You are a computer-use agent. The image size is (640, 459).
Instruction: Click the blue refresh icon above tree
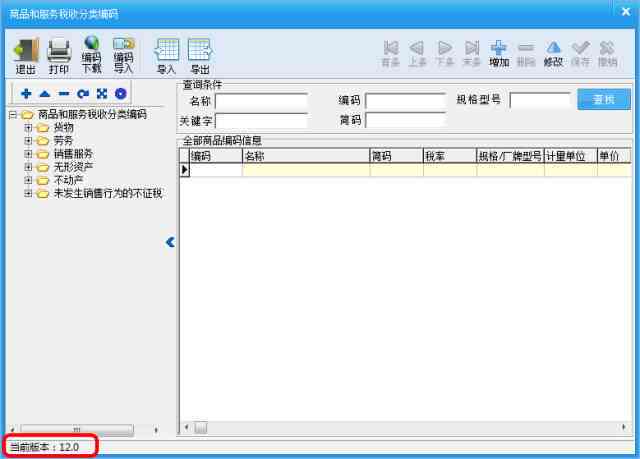83,94
